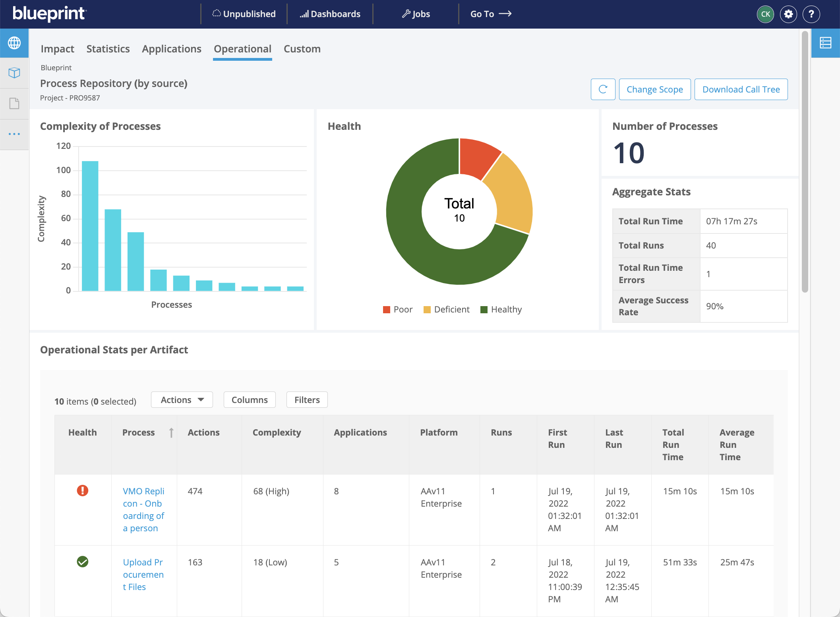Click the globe icon in left sidebar

coord(14,43)
